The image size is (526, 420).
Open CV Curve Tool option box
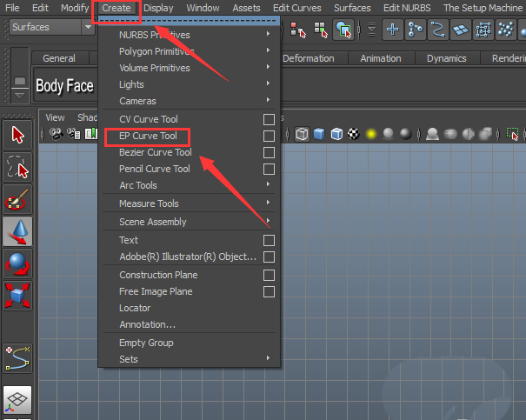coord(269,119)
